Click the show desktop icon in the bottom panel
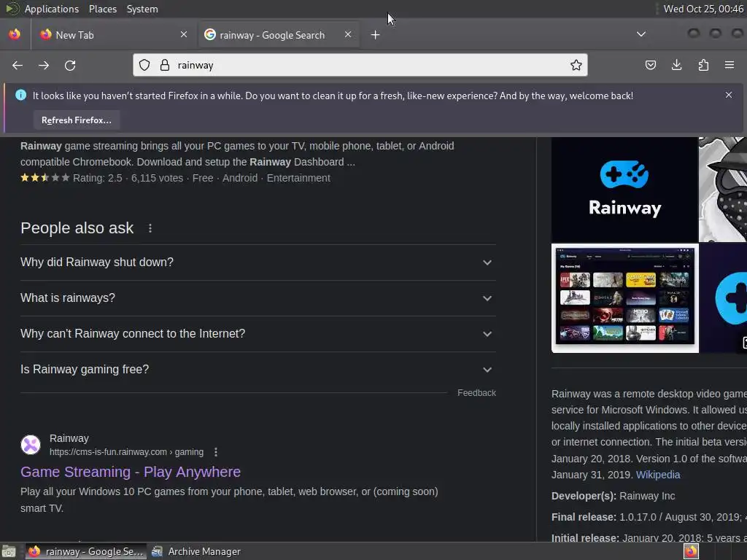 9,551
